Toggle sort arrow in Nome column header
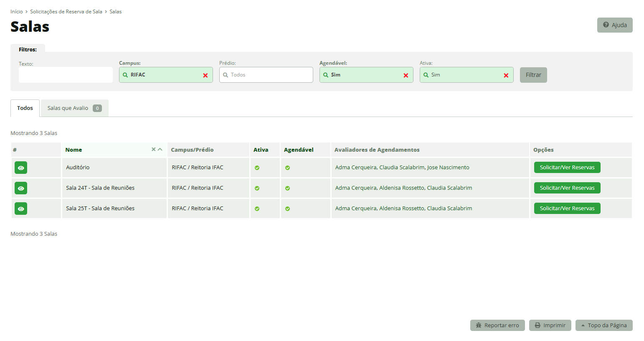644x341 pixels. (x=160, y=149)
